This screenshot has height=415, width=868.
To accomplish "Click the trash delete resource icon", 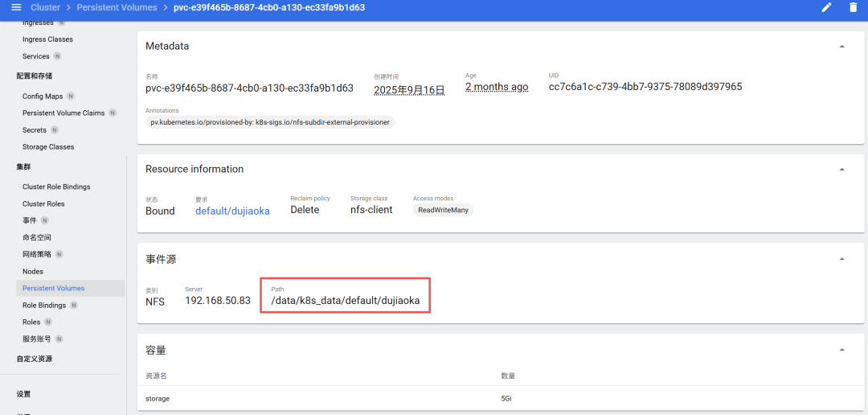I will [x=853, y=8].
